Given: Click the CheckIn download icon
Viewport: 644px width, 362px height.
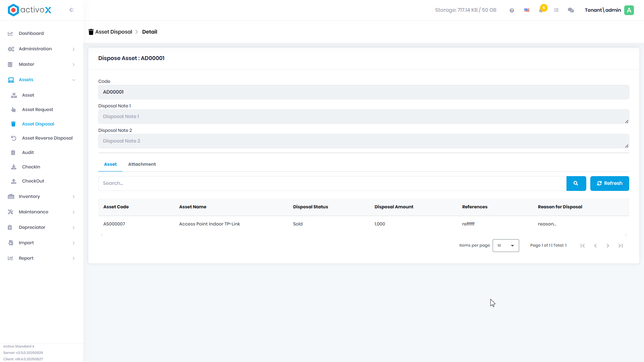Looking at the screenshot, I should point(14,167).
